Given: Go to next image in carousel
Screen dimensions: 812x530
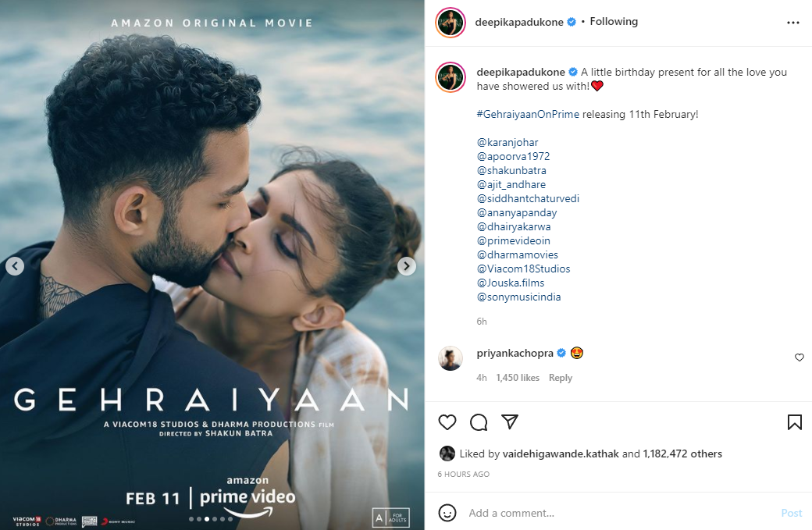Looking at the screenshot, I should [x=407, y=266].
